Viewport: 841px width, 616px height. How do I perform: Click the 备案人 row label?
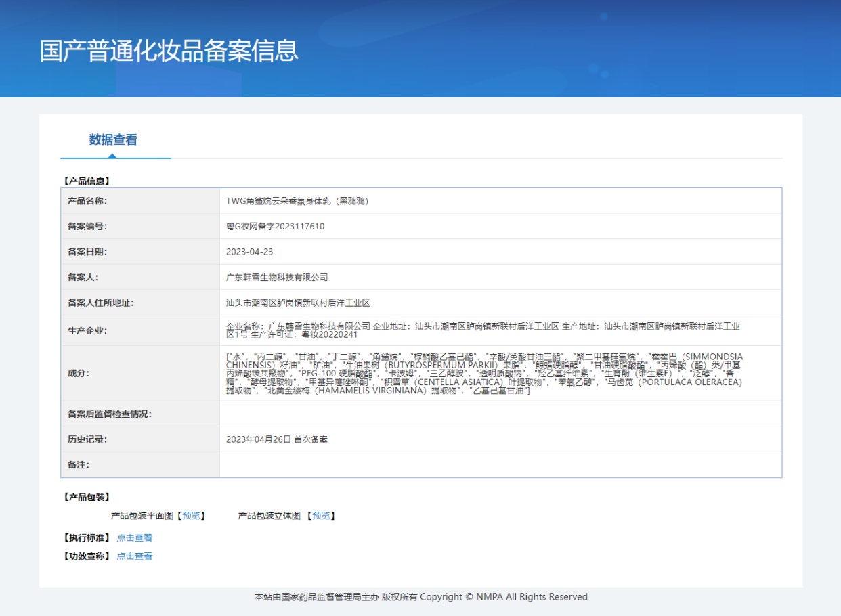(83, 278)
